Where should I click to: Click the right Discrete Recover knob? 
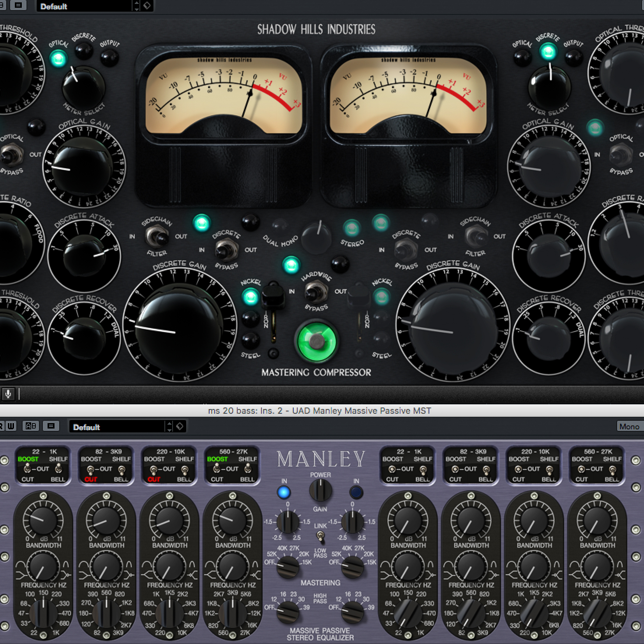click(549, 338)
